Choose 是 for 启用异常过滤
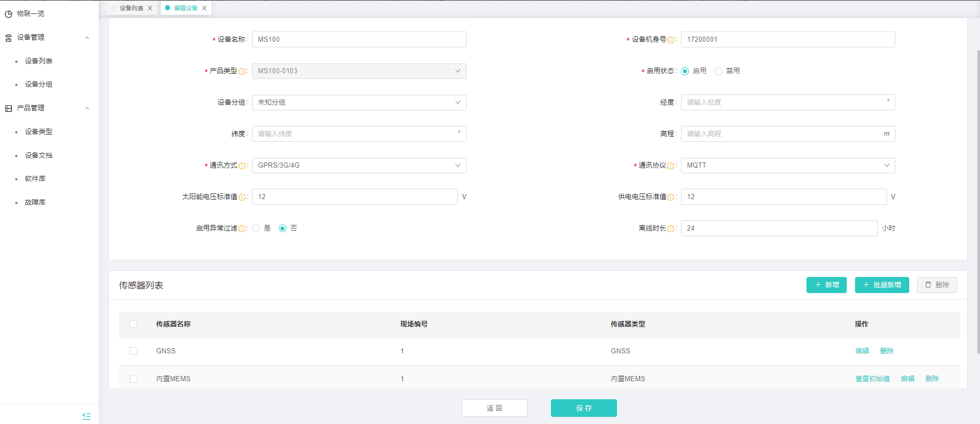 point(256,229)
